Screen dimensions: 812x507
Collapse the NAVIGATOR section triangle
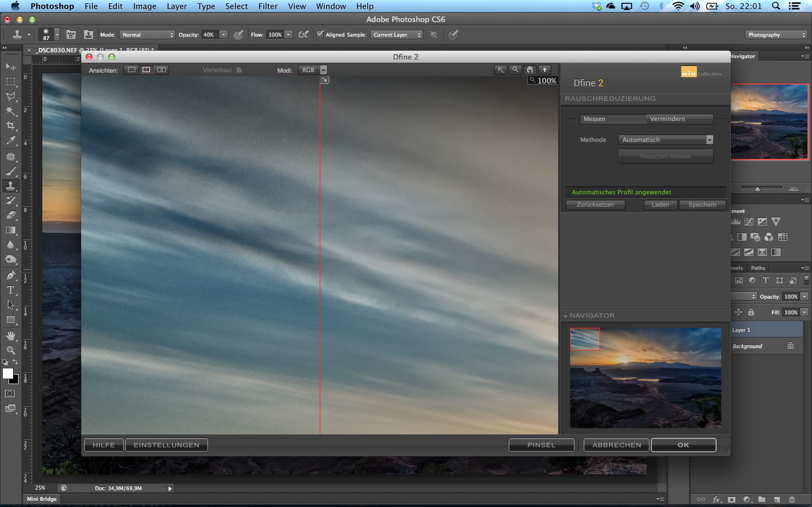(x=566, y=316)
